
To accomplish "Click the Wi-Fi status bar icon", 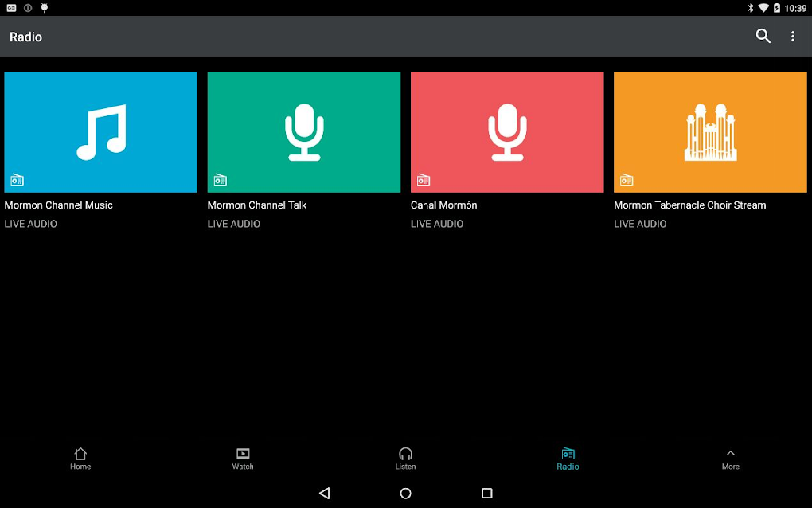I will click(x=763, y=8).
